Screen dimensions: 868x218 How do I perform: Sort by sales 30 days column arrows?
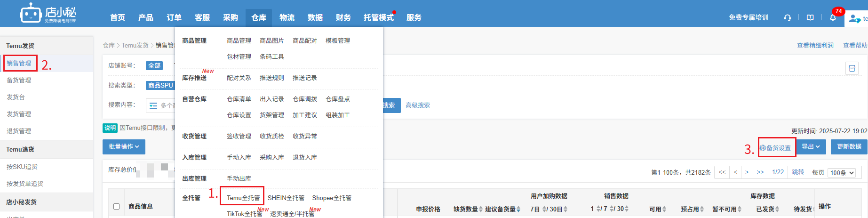tap(627, 209)
